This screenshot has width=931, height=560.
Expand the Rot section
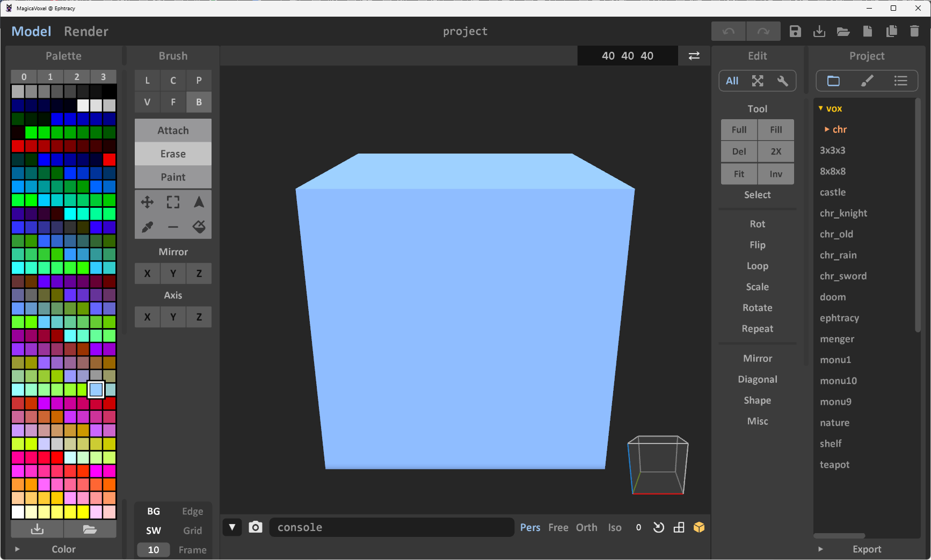[x=757, y=224]
